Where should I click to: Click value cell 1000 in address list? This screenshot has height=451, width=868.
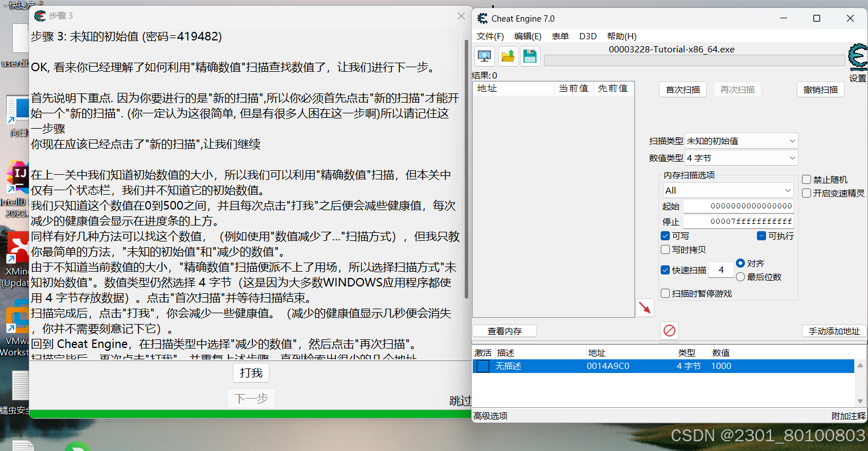[721, 366]
